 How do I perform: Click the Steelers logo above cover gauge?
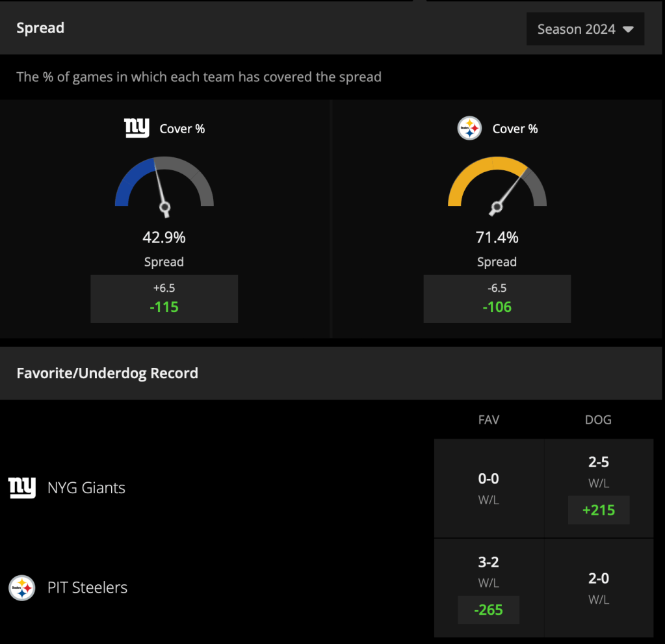[x=469, y=128]
